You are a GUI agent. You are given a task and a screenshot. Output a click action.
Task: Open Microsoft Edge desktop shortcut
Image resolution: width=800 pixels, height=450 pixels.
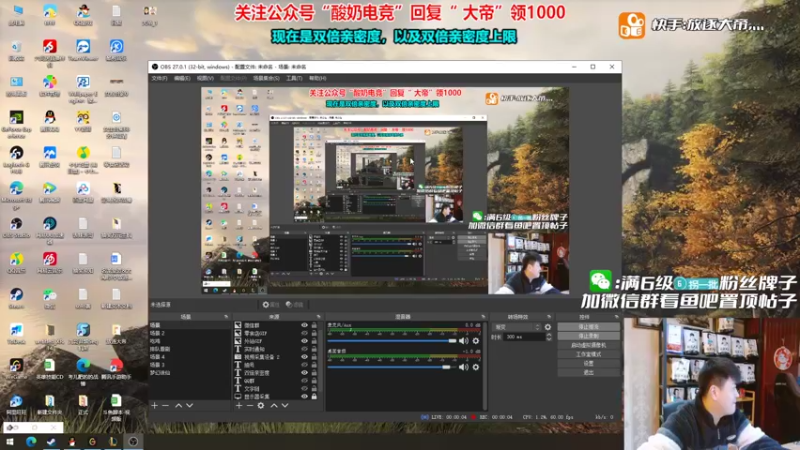point(16,194)
